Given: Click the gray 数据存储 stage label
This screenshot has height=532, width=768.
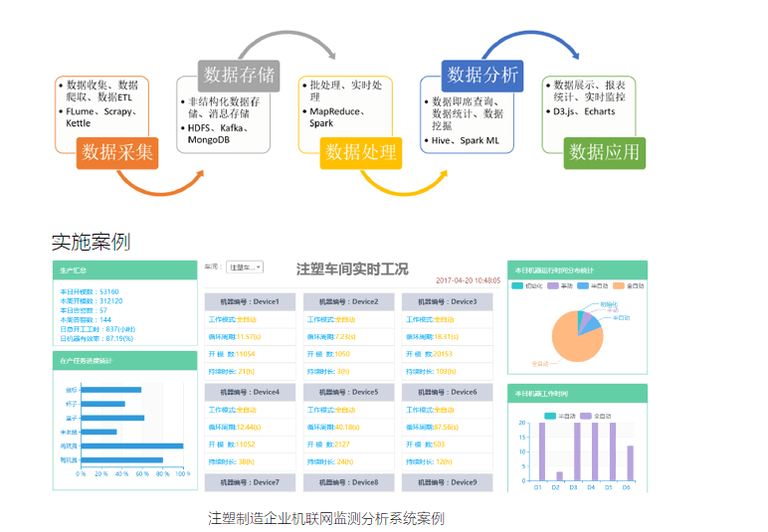Looking at the screenshot, I should [240, 75].
